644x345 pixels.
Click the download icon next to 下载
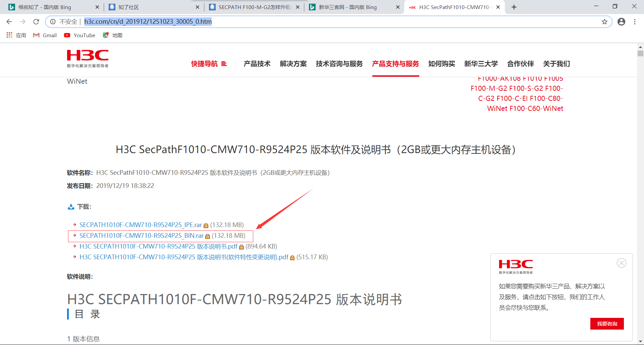(71, 207)
